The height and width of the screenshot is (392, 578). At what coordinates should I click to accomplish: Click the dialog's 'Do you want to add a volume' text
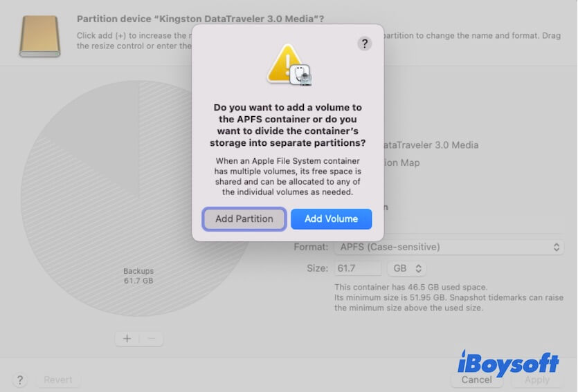click(x=287, y=125)
